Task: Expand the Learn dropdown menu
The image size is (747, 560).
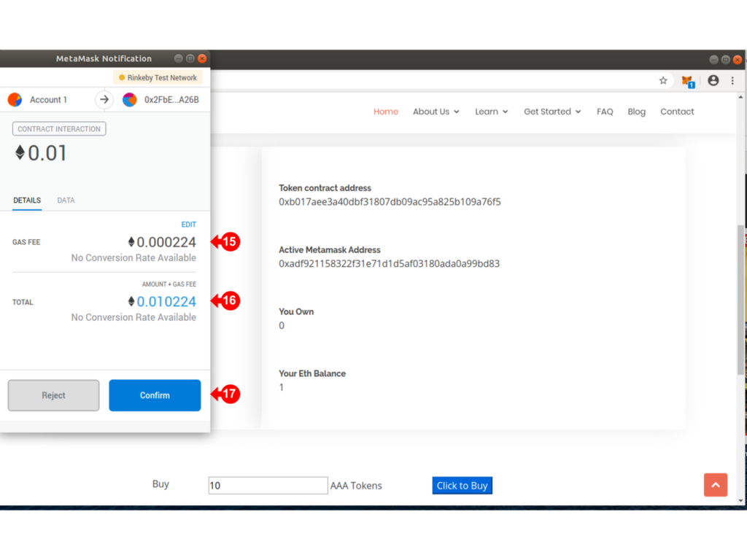Action: 492,112
